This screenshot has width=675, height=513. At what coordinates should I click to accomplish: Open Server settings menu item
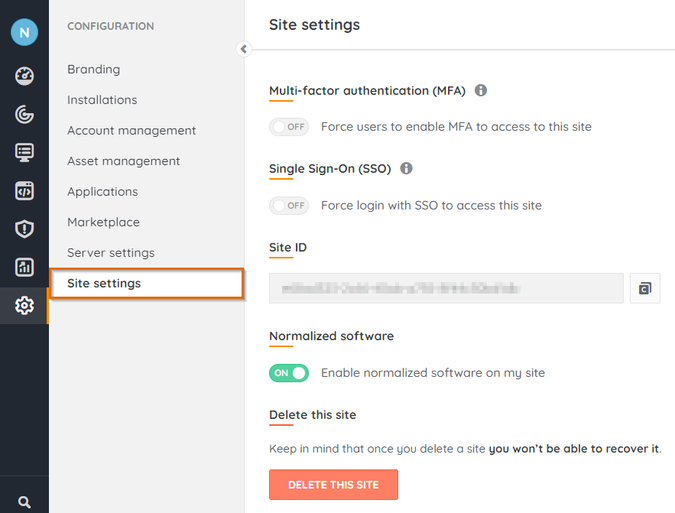pyautogui.click(x=111, y=253)
